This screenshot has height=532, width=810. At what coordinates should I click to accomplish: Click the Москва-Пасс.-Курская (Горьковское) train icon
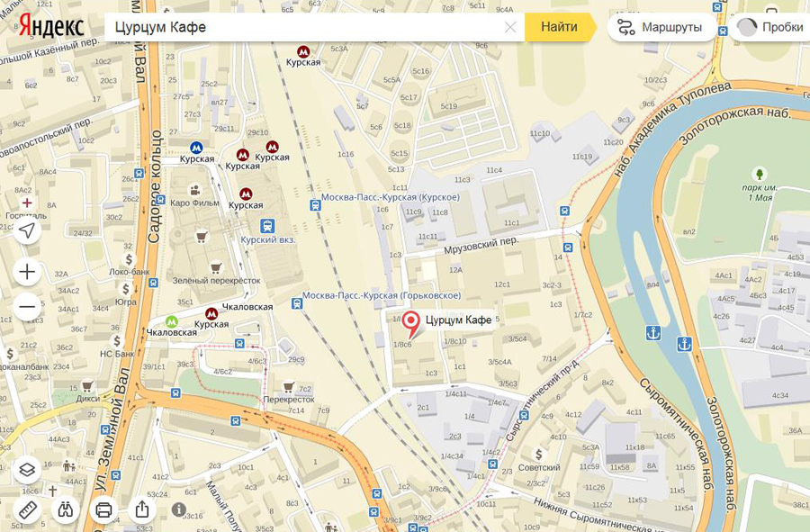[x=296, y=303]
